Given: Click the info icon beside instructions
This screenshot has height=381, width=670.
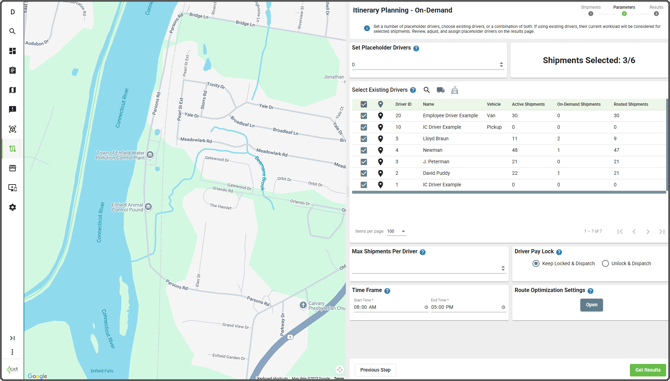Looking at the screenshot, I should [x=367, y=29].
